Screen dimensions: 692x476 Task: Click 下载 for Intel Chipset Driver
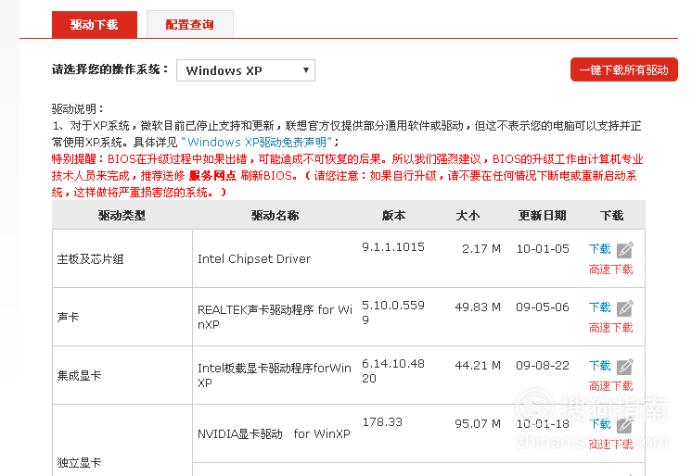pyautogui.click(x=600, y=249)
